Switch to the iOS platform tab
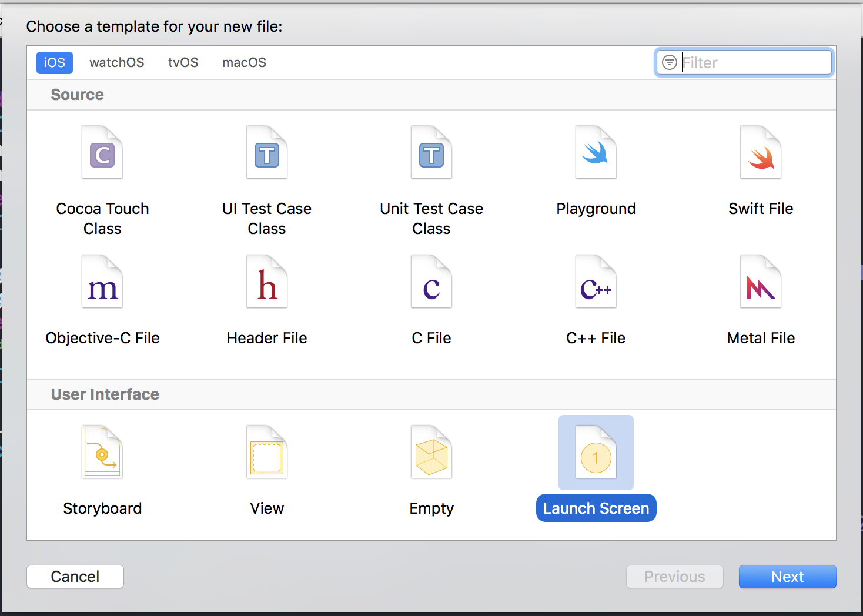 pos(55,62)
